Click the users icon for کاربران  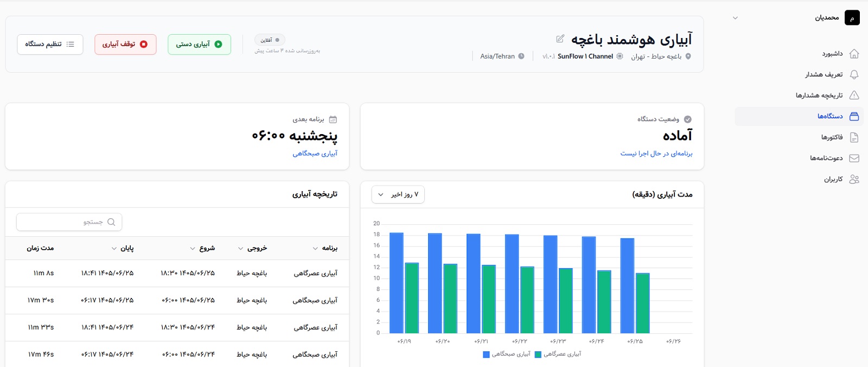854,179
